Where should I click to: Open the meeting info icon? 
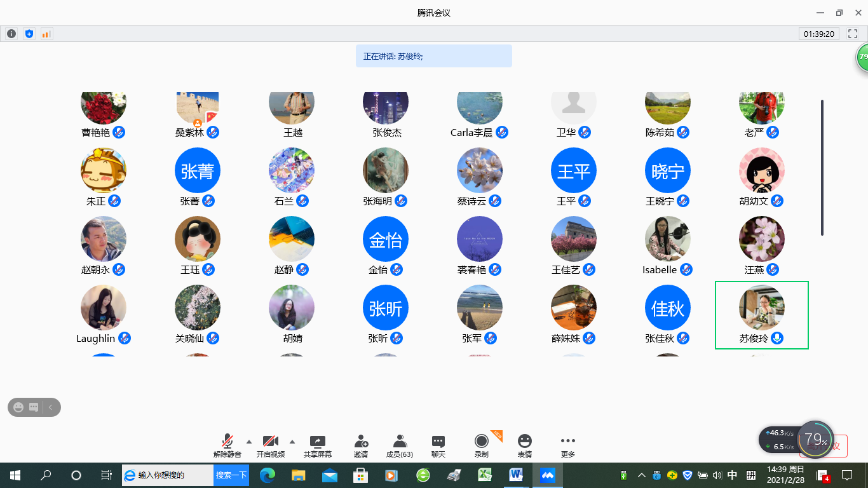coord(11,34)
